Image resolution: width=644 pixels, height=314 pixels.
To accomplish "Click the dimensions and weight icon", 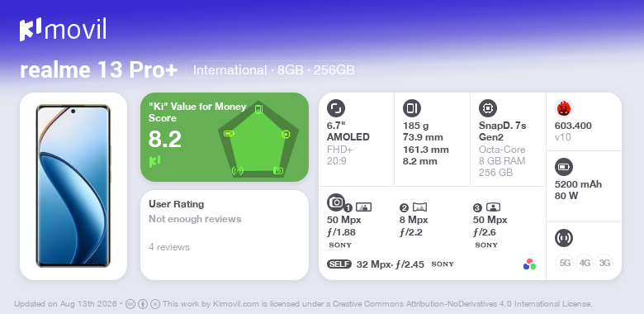I will coord(412,108).
